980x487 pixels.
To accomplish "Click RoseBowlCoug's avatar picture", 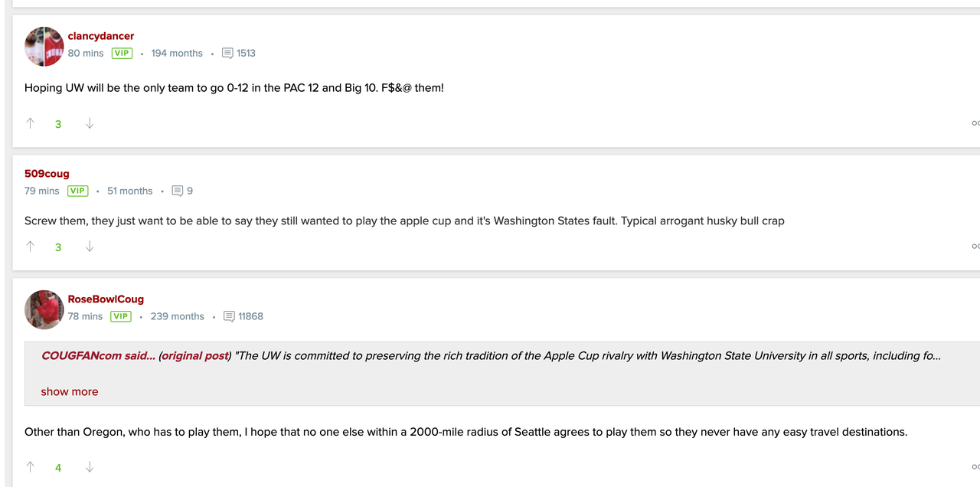I will (x=44, y=309).
